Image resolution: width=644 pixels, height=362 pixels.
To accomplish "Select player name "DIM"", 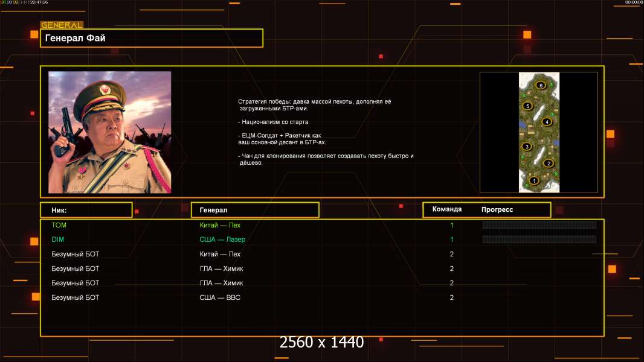I will 57,240.
